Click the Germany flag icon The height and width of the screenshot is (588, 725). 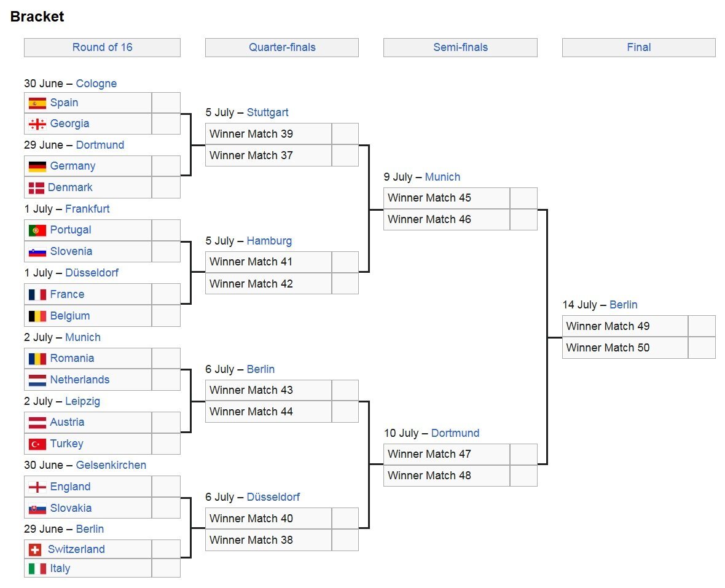[37, 167]
